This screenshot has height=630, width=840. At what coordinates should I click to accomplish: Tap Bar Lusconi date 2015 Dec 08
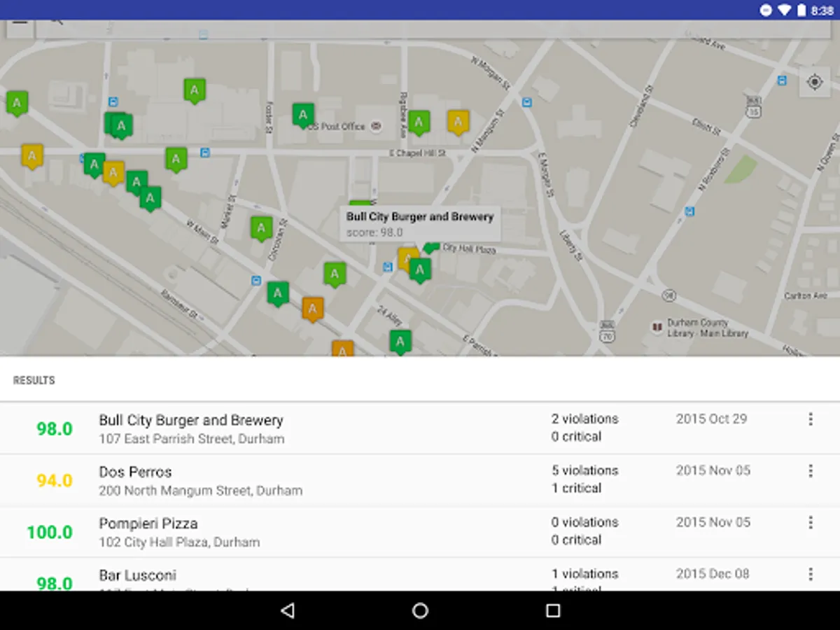(x=713, y=574)
